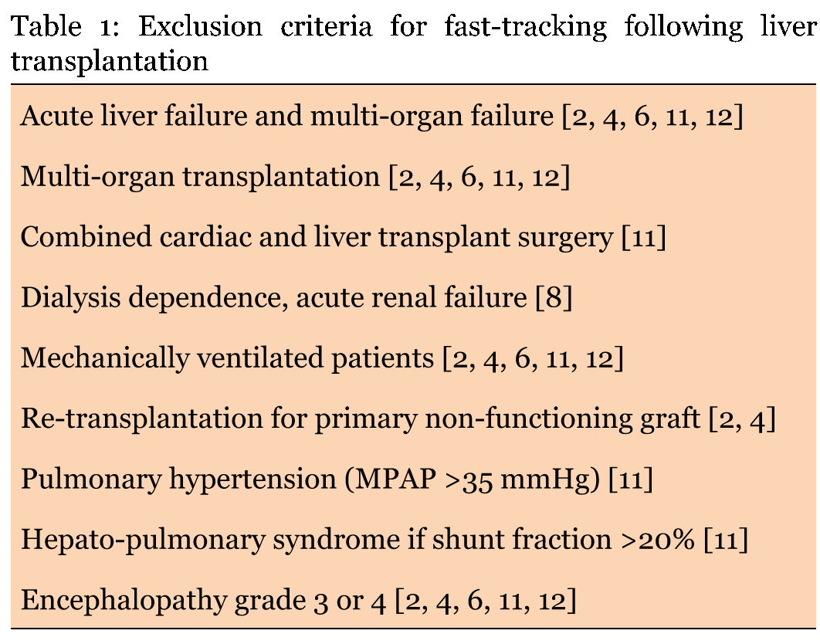820x644 pixels.
Task: Click Re-transplantation for primary non-functioning graft
Action: click(398, 419)
